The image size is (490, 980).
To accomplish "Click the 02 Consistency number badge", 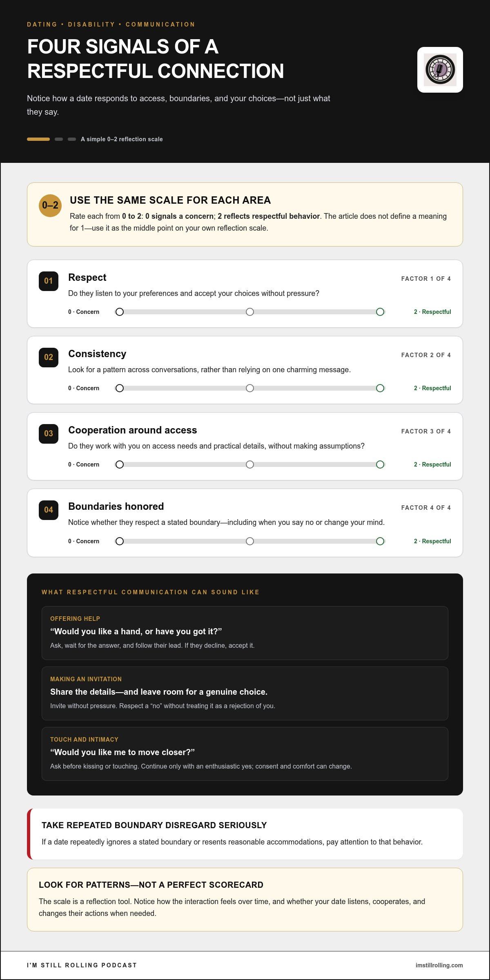I will point(49,357).
